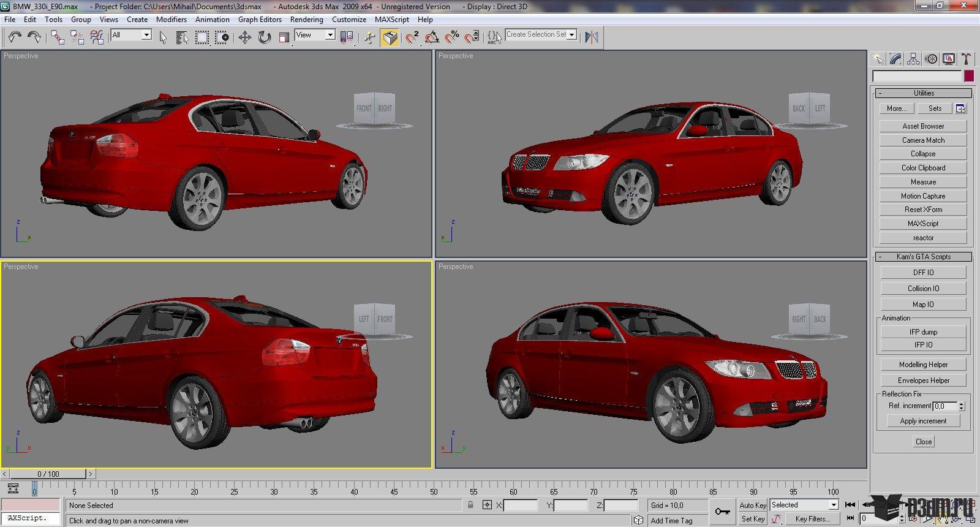
Task: Click the Mirror tool icon
Action: [591, 37]
